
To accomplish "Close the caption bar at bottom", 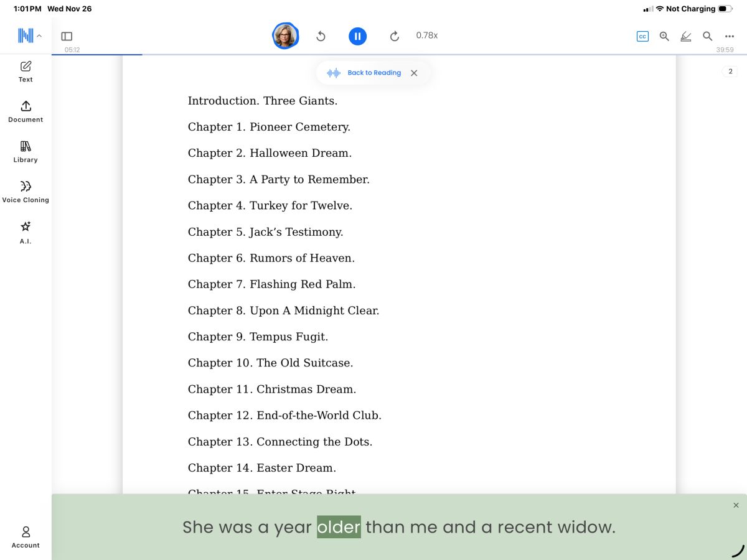I will click(x=736, y=505).
